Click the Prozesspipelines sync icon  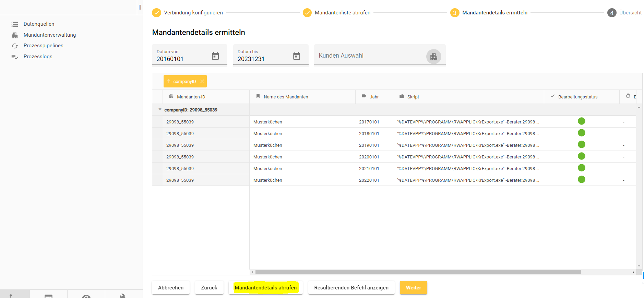15,46
